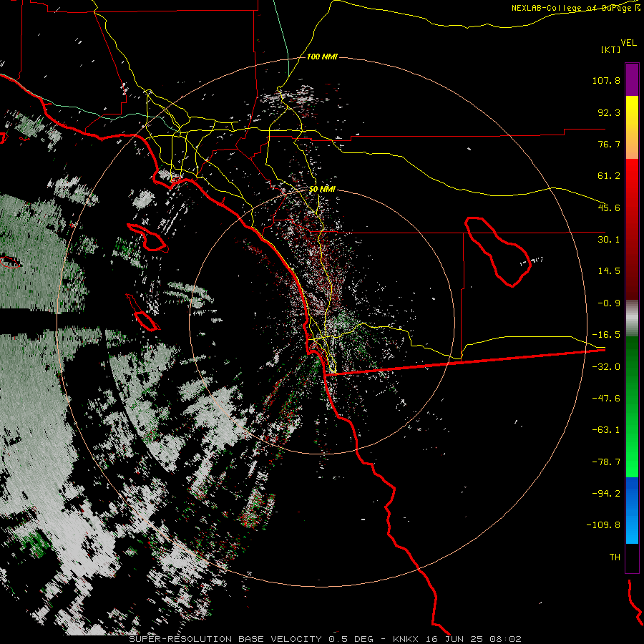
Task: Click the 100 NMI range ring label
Action: tap(322, 57)
